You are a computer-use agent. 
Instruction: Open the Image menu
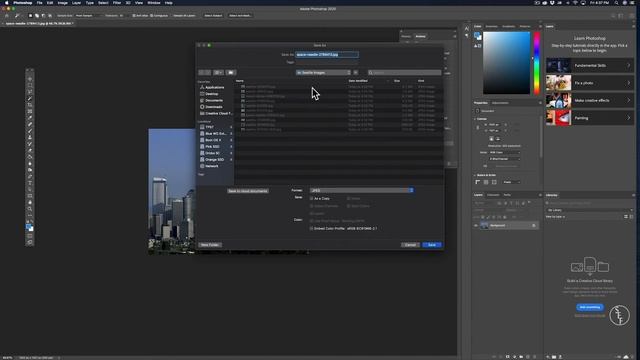pos(62,3)
